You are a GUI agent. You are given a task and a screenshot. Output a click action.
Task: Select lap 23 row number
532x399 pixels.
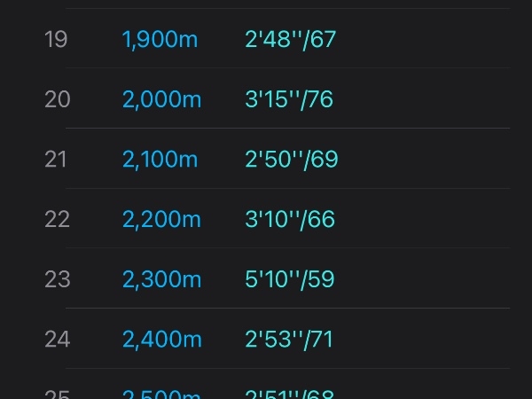click(58, 279)
